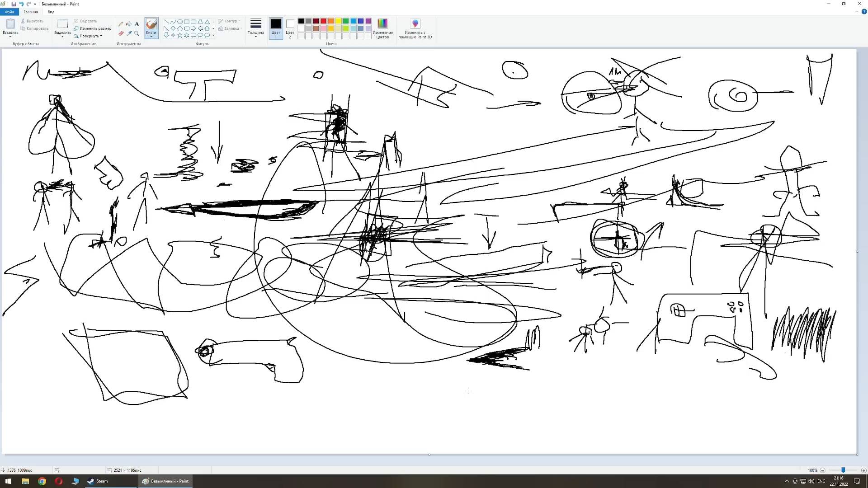Viewport: 868px width, 488px height.
Task: Expand the Толщина thickness dropdown
Action: point(255,28)
